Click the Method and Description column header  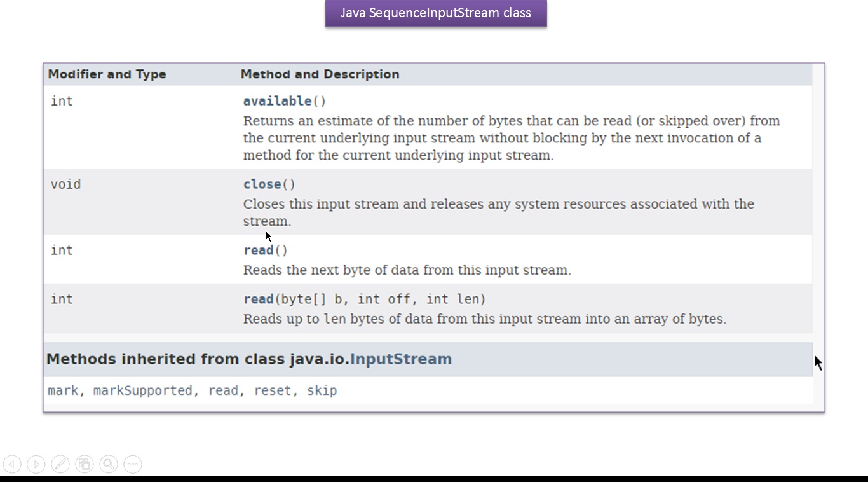tap(320, 74)
